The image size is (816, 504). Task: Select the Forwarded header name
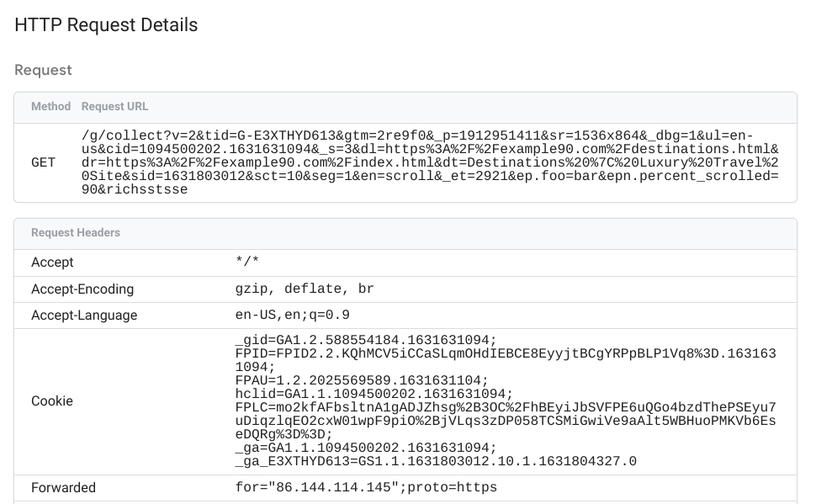(x=63, y=487)
